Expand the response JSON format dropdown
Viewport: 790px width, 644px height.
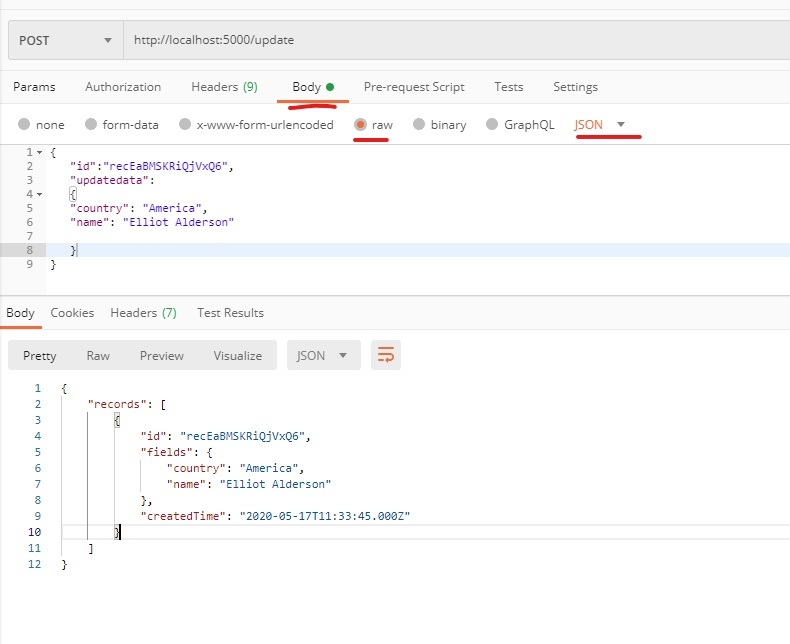pyautogui.click(x=322, y=355)
